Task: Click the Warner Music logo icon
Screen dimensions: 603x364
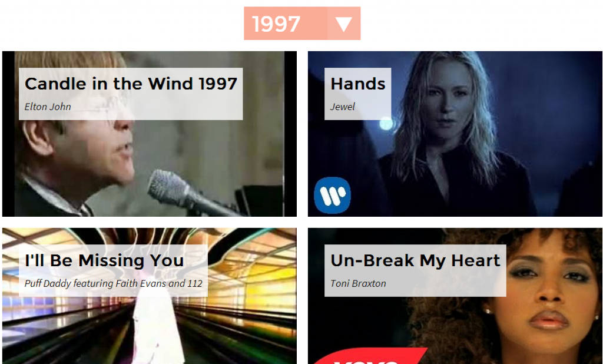Action: (332, 195)
